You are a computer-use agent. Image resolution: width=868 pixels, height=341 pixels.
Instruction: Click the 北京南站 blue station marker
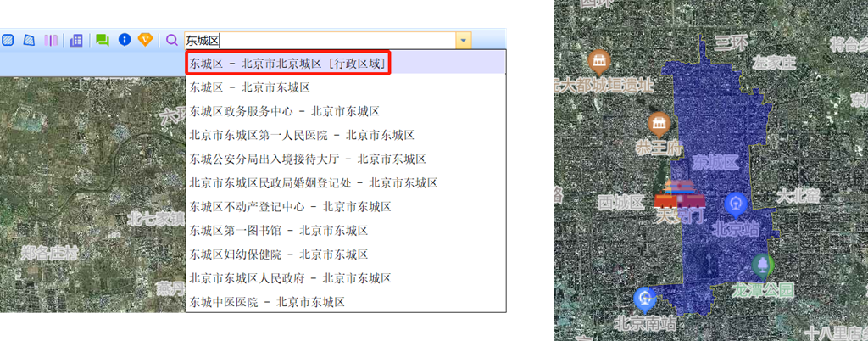click(644, 299)
